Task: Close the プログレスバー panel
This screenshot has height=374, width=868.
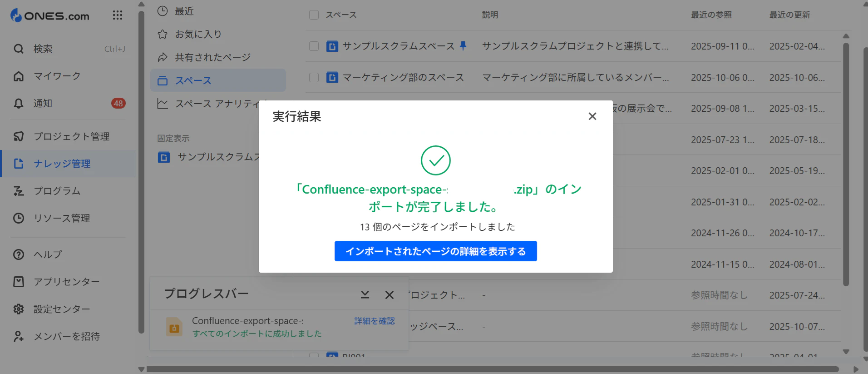Action: pos(390,295)
